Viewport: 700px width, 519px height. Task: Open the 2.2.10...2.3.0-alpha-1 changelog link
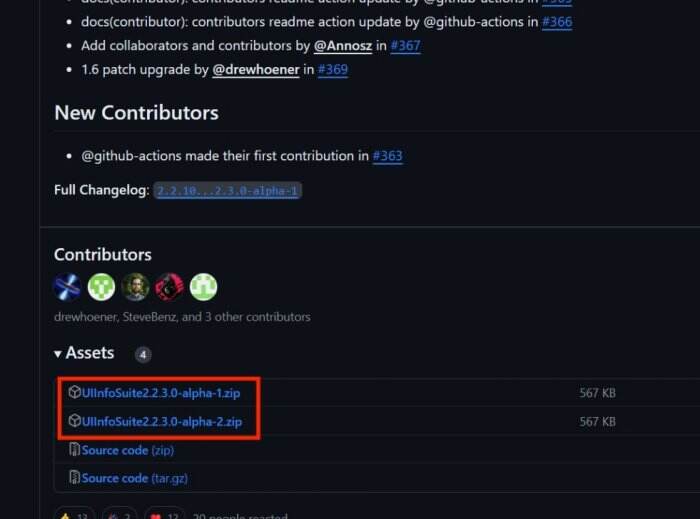pos(228,190)
